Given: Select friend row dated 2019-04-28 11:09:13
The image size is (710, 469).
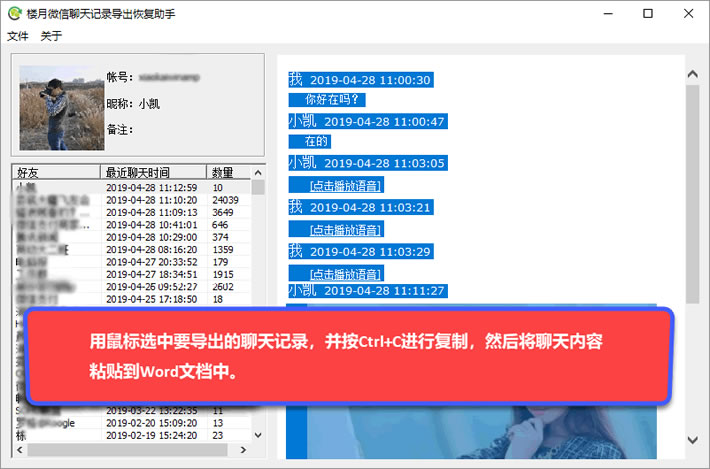Looking at the screenshot, I should pyautogui.click(x=131, y=212).
